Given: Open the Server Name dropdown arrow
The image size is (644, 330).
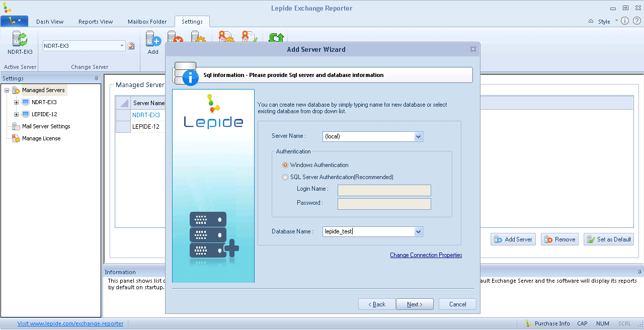Looking at the screenshot, I should pyautogui.click(x=418, y=136).
